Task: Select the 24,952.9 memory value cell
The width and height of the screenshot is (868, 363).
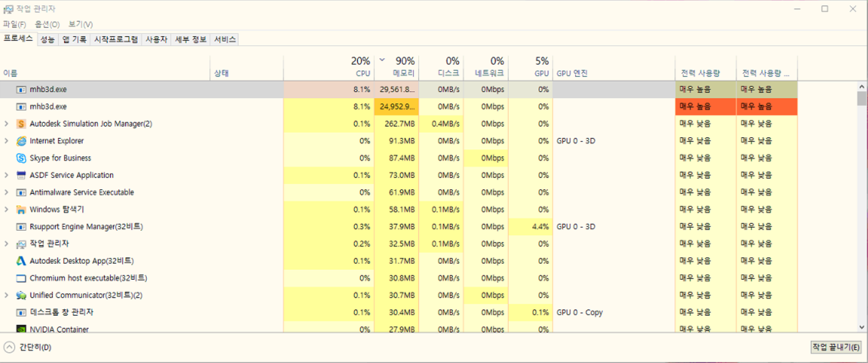Action: point(396,107)
